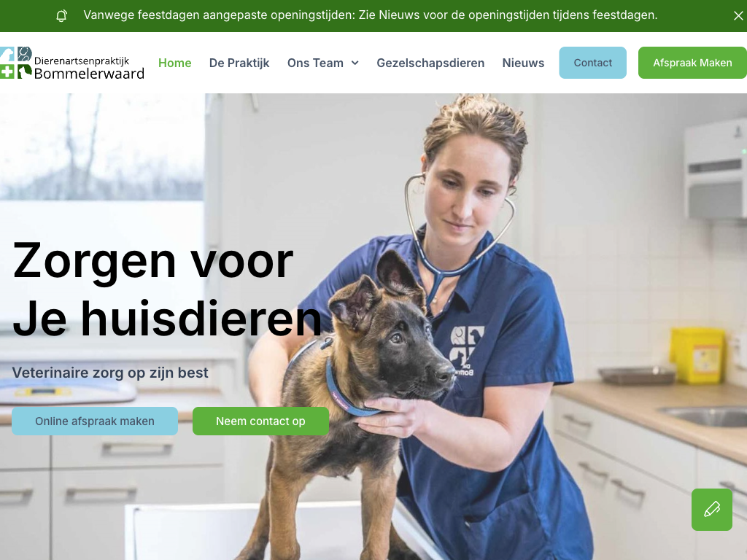Image resolution: width=747 pixels, height=560 pixels.
Task: Click the Neem contact op button
Action: [260, 421]
